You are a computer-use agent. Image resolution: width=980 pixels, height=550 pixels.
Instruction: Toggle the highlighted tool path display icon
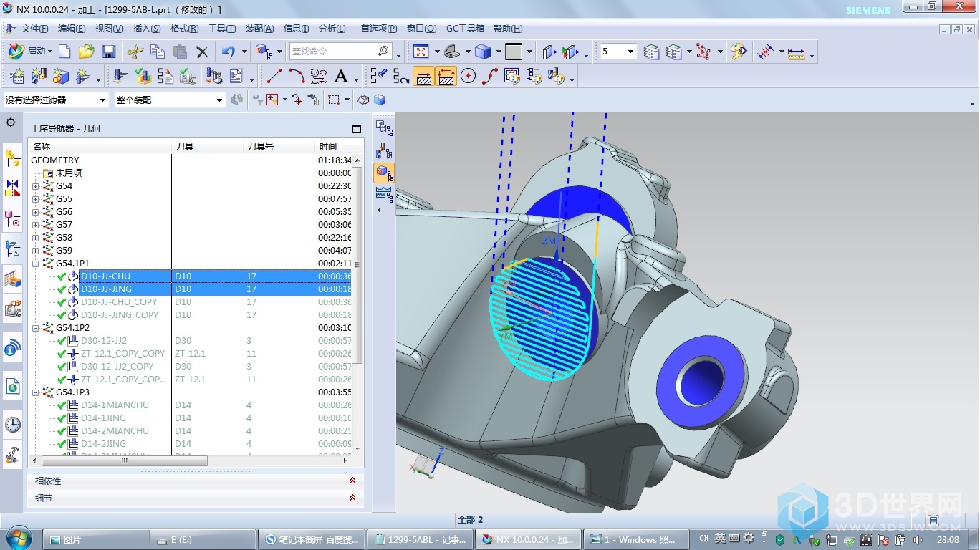424,76
